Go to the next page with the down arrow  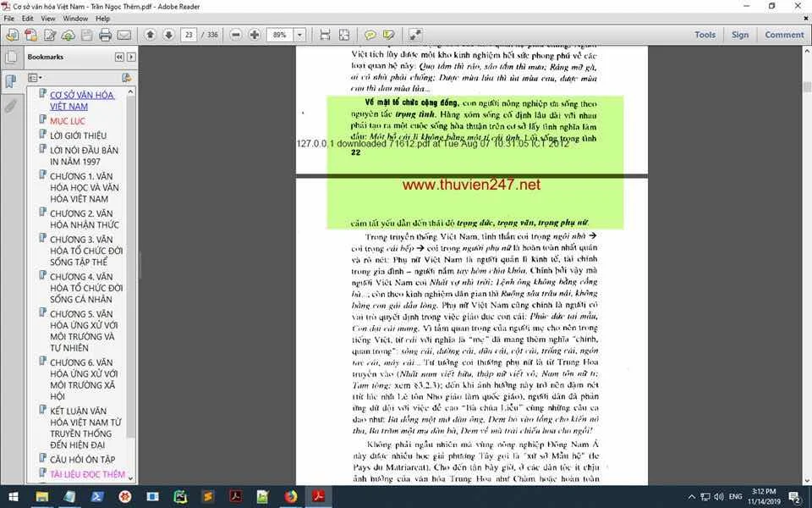[168, 35]
